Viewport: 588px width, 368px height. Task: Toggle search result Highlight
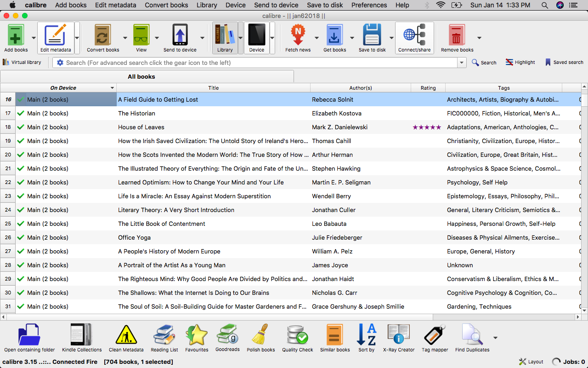click(x=520, y=63)
